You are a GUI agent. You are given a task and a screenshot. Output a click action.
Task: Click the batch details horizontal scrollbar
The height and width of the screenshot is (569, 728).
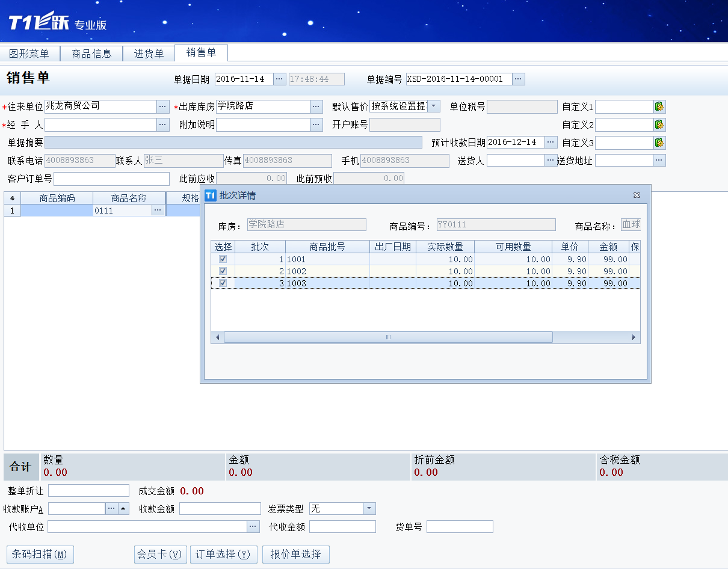[x=388, y=337]
